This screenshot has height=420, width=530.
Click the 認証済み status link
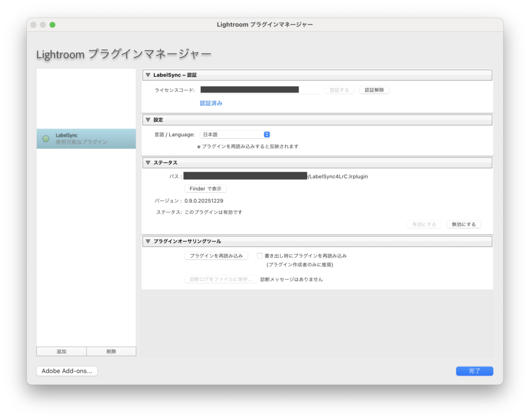pyautogui.click(x=211, y=104)
